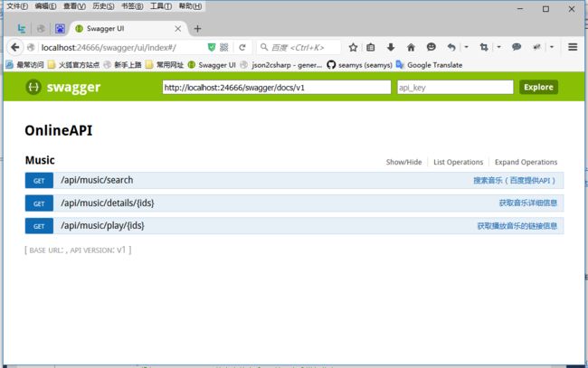Screen dimensions: 588x368
Task: Go back with the browser back arrow
Action: (x=15, y=47)
